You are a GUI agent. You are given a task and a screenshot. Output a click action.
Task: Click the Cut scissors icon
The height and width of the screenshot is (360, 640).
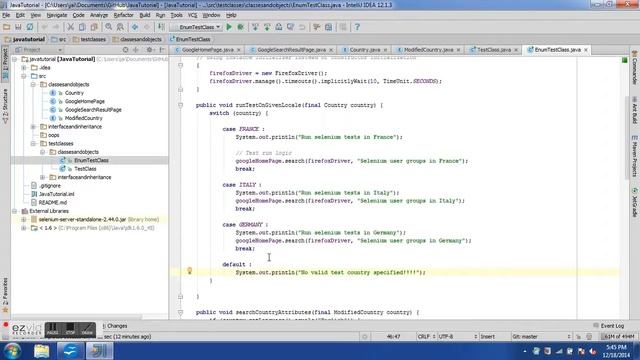(70, 27)
